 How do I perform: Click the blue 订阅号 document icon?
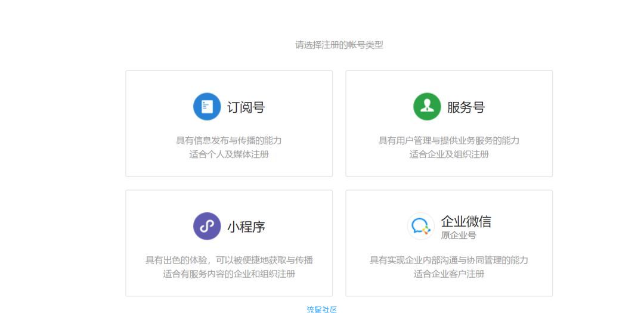click(207, 106)
